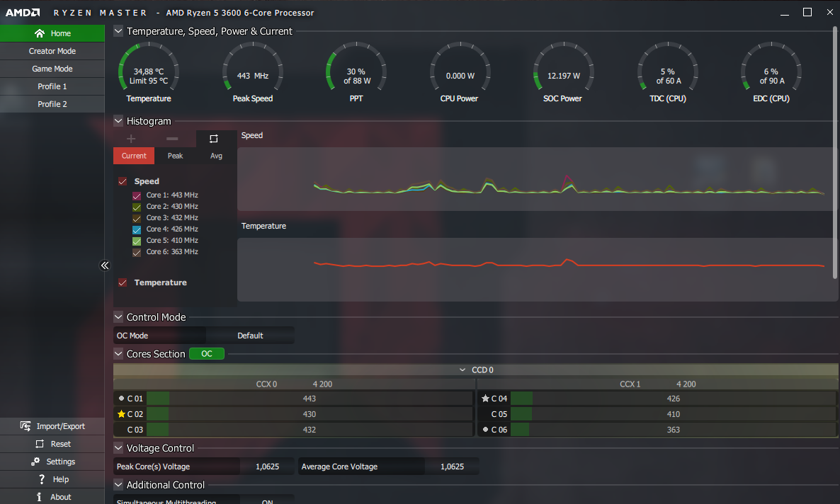Toggle the Temperature histogram checkbox
Image resolution: width=840 pixels, height=504 pixels.
pos(123,282)
